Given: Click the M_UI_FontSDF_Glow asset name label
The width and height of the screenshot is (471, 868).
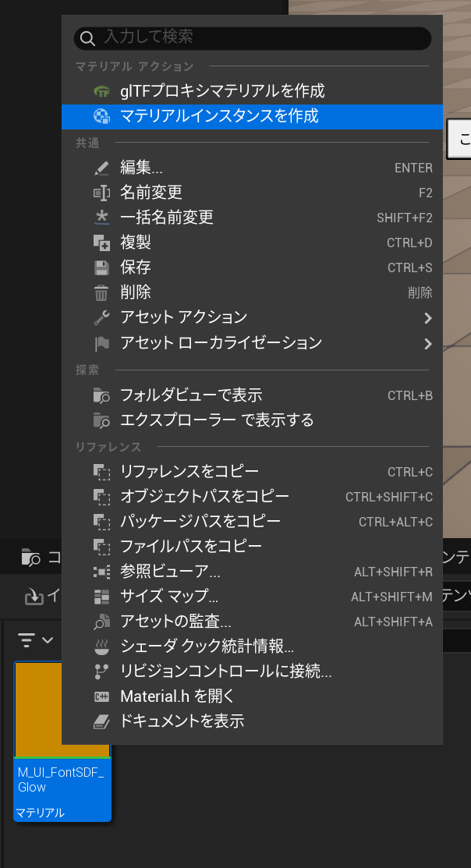Looking at the screenshot, I should tap(61, 780).
